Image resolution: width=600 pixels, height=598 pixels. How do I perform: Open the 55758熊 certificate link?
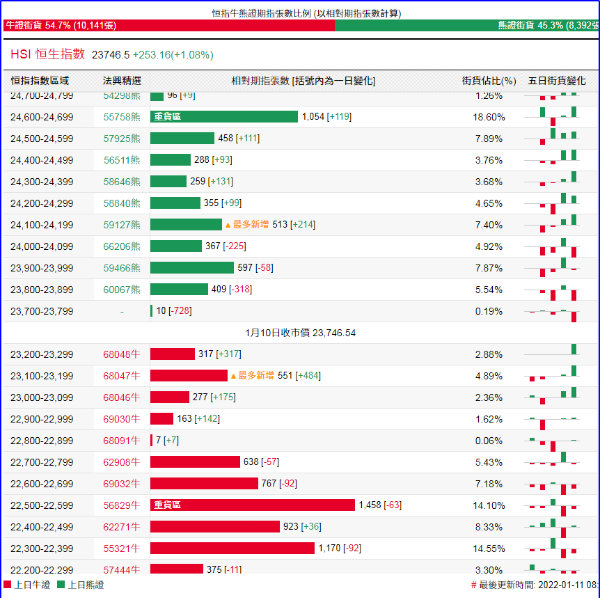tap(122, 117)
